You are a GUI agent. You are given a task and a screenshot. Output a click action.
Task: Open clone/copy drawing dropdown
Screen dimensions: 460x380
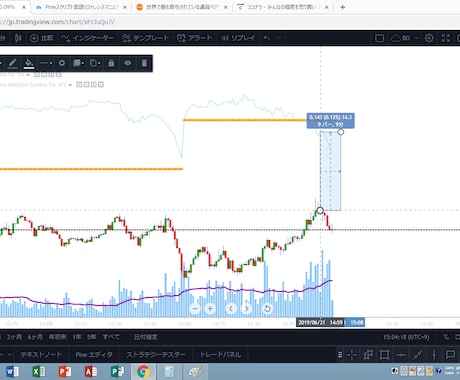coord(95,63)
